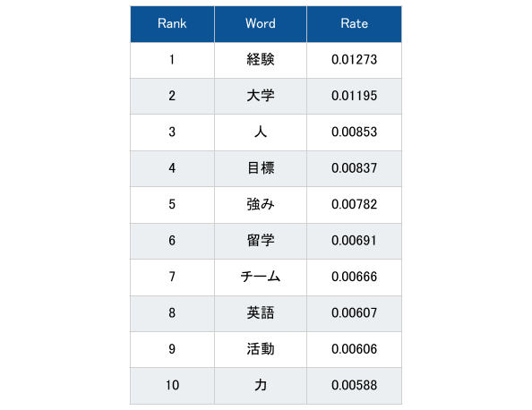532x410 pixels.
Task: Select the rate value 0.00691
Action: point(354,241)
